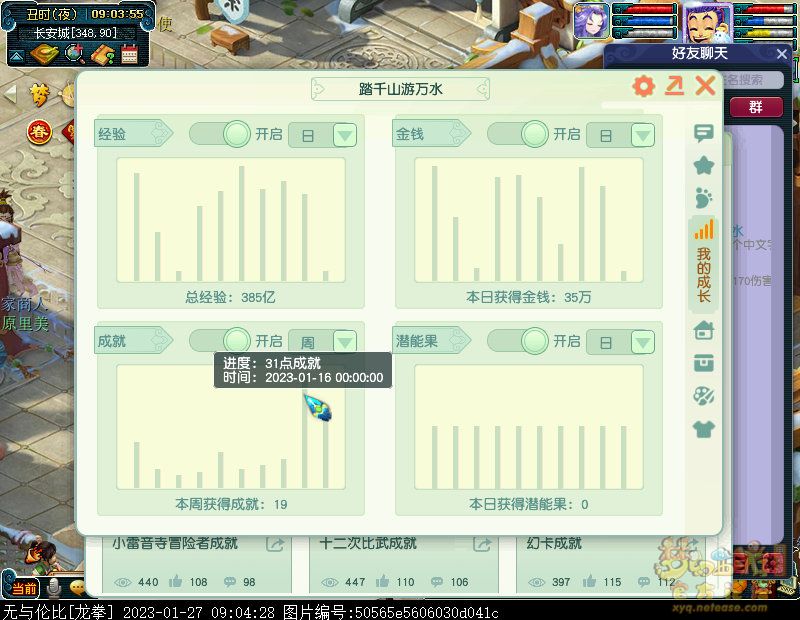Collapse the top-left clock panel arrow
The width and height of the screenshot is (800, 620).
tap(16, 56)
